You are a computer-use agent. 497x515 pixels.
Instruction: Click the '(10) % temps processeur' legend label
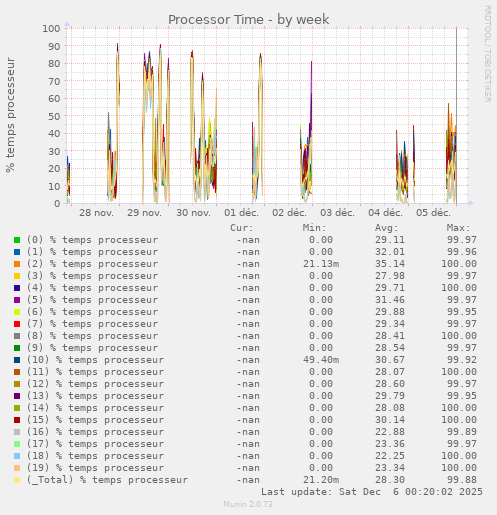click(x=95, y=360)
